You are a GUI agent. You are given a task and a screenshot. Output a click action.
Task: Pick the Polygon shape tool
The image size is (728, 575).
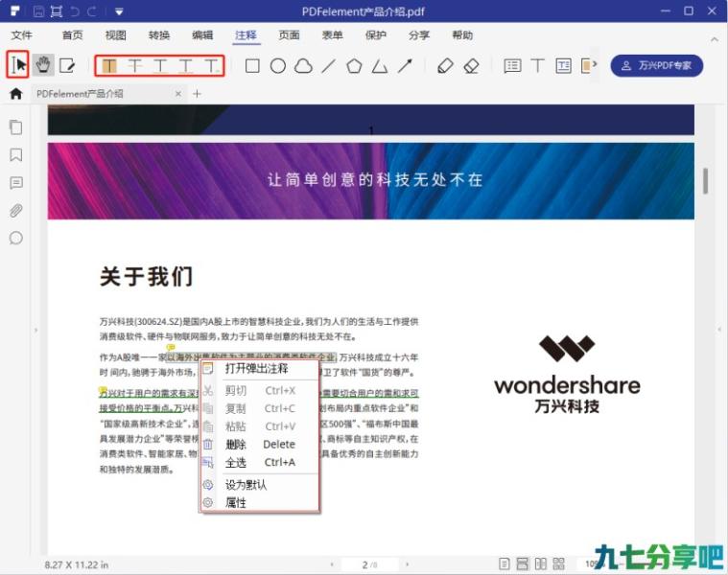(x=354, y=66)
